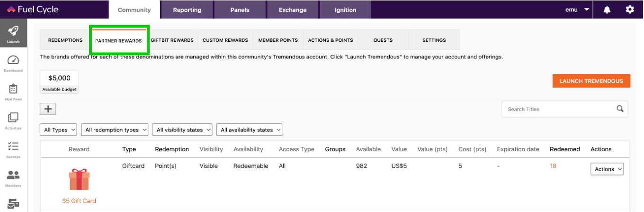Viewport: 644px width, 212px height.
Task: Expand the All visibility states filter
Action: coord(183,129)
